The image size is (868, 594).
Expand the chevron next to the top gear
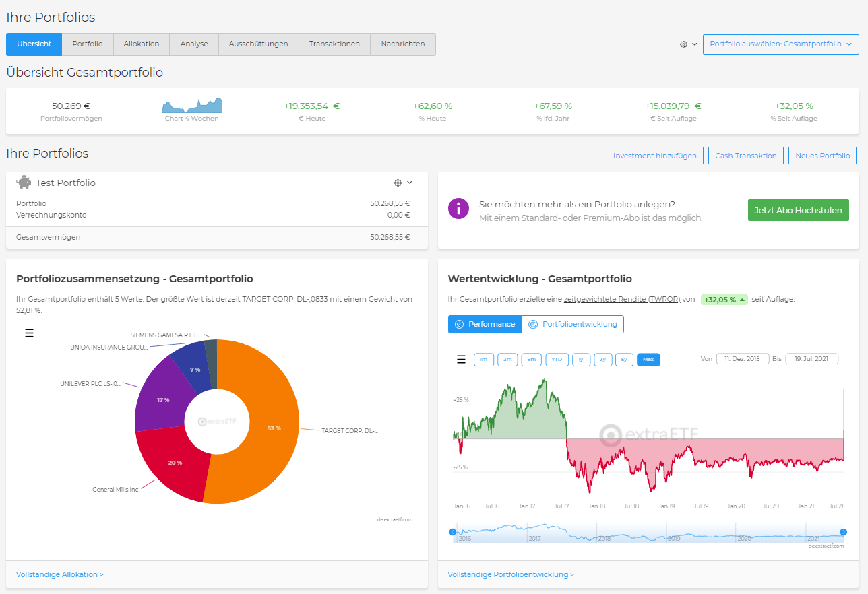(x=695, y=44)
